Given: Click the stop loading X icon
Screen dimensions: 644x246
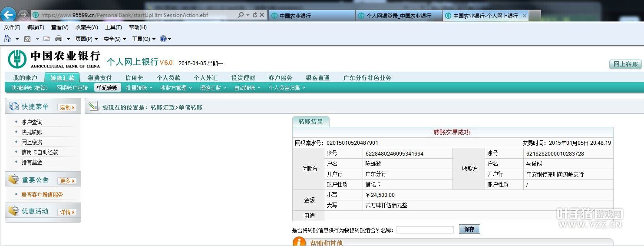Looking at the screenshot, I should pos(262,15).
